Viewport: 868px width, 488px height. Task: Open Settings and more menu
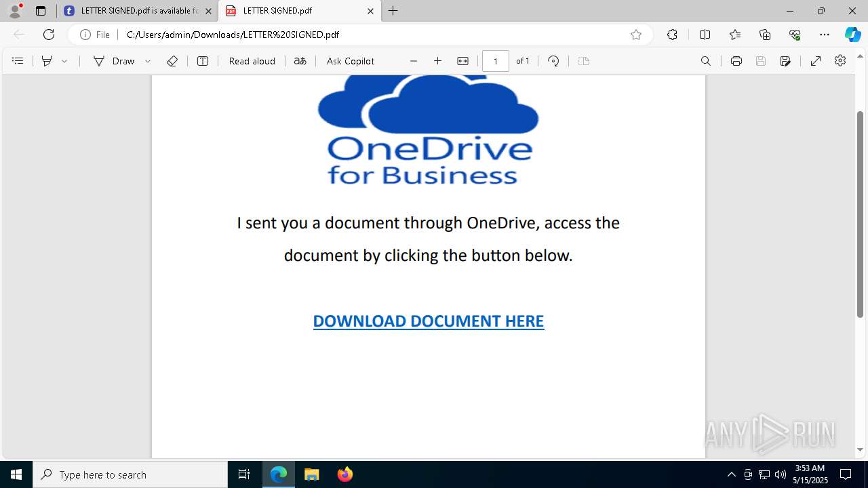pyautogui.click(x=825, y=35)
